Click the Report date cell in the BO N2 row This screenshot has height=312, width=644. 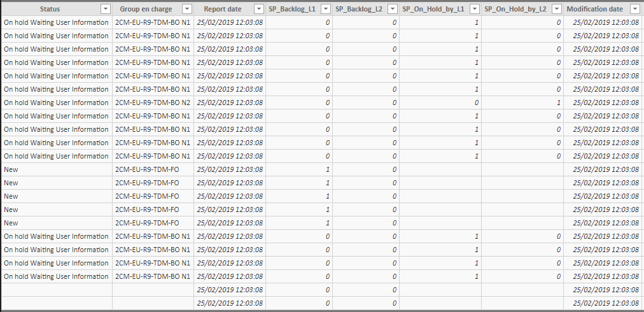(230, 103)
